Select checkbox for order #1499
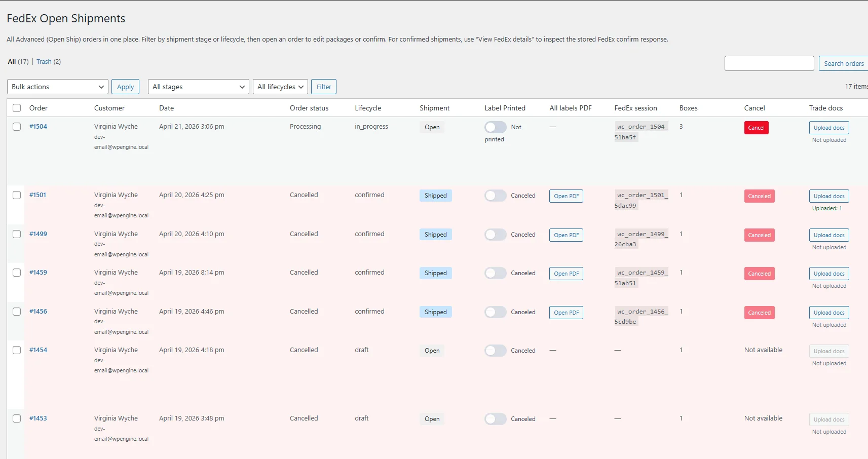The image size is (868, 459). pos(17,234)
